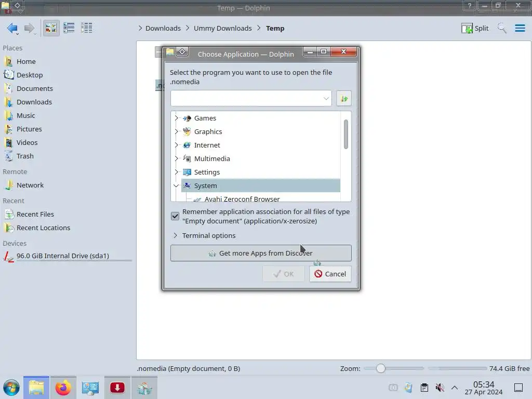Select the Multimedia tree row

tap(261, 158)
